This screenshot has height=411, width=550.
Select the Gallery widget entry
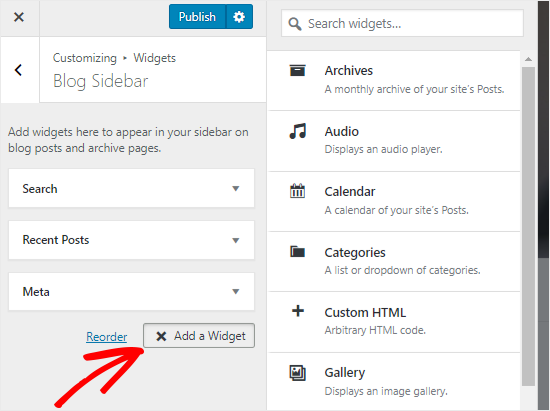point(394,382)
